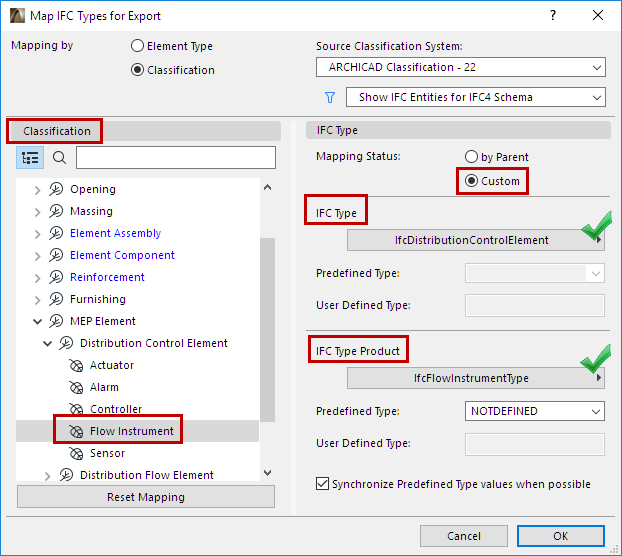Image resolution: width=622 pixels, height=556 pixels.
Task: Open IfcFlowInstrumentType product picker
Action: (x=476, y=378)
